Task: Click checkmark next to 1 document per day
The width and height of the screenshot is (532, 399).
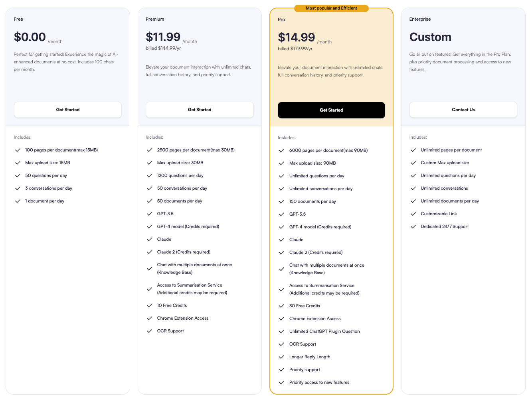Action: [x=18, y=201]
